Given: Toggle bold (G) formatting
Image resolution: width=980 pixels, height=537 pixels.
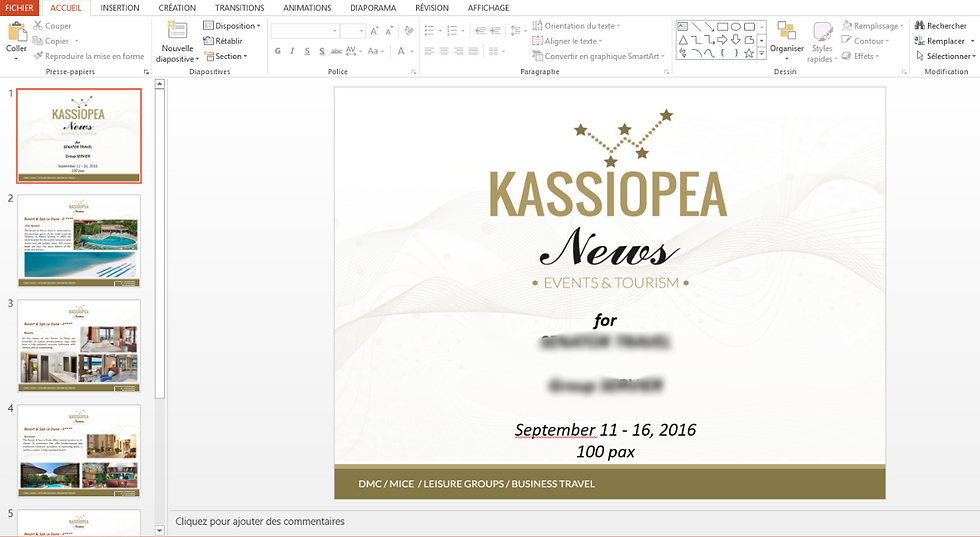Looking at the screenshot, I should 278,51.
